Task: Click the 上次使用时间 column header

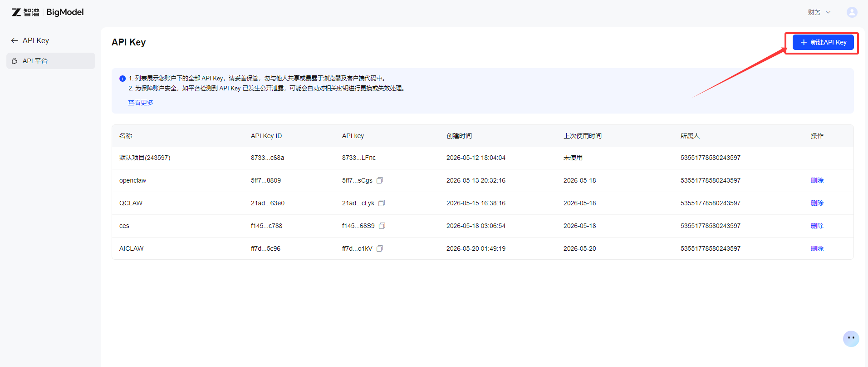Action: pyautogui.click(x=583, y=136)
